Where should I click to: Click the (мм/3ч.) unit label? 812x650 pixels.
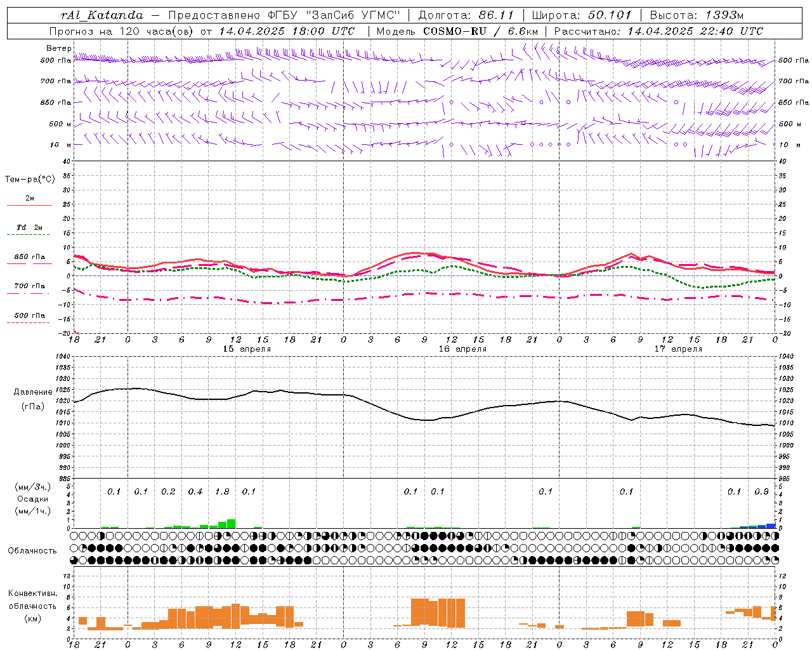point(32,487)
